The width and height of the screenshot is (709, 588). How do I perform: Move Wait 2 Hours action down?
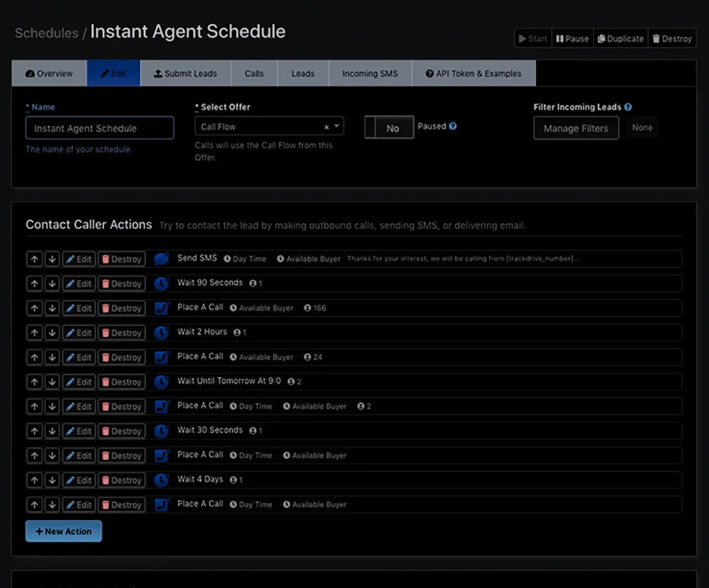click(x=52, y=333)
